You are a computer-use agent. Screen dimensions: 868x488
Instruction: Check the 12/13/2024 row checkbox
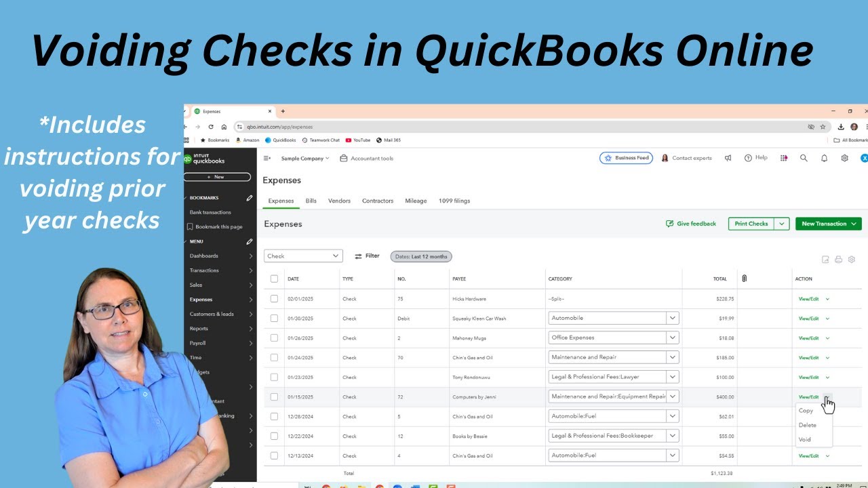click(x=274, y=455)
